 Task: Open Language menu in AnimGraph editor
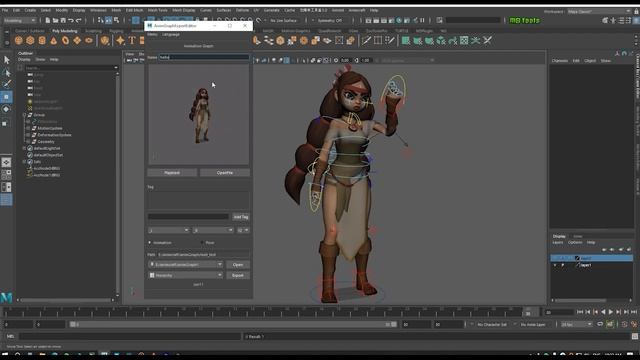[x=171, y=35]
